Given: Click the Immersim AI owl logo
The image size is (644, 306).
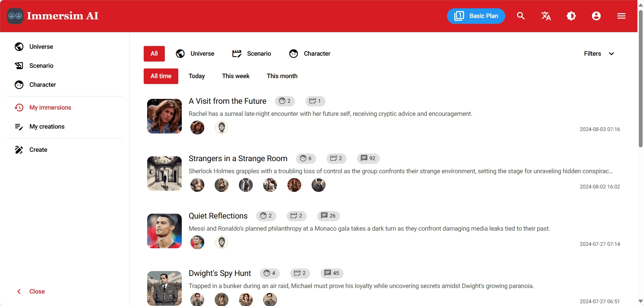Looking at the screenshot, I should (x=15, y=16).
